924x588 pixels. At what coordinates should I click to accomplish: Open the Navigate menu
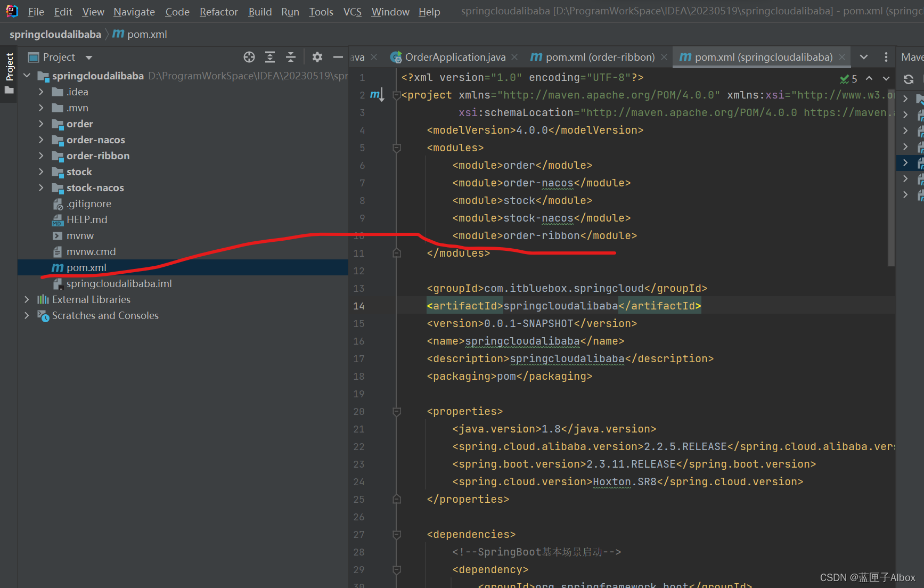click(x=134, y=12)
